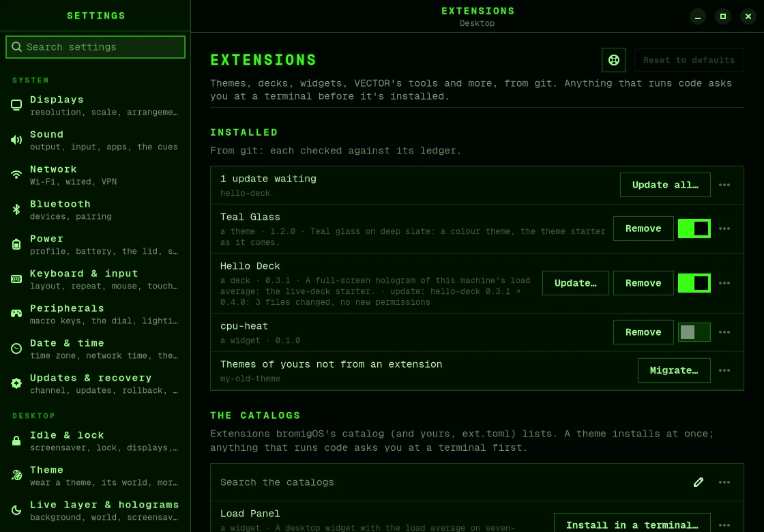Open Peripherals gamepad icon
This screenshot has height=532, width=764.
click(16, 314)
